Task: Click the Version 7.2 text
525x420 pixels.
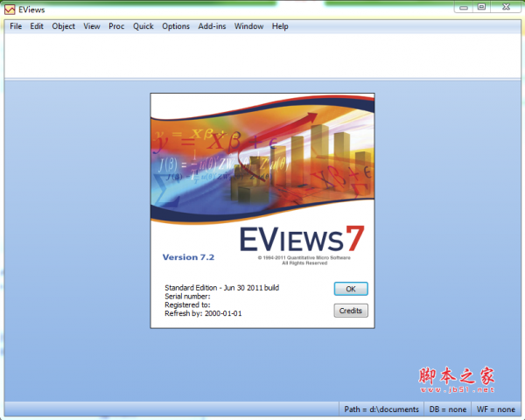Action: [x=188, y=257]
